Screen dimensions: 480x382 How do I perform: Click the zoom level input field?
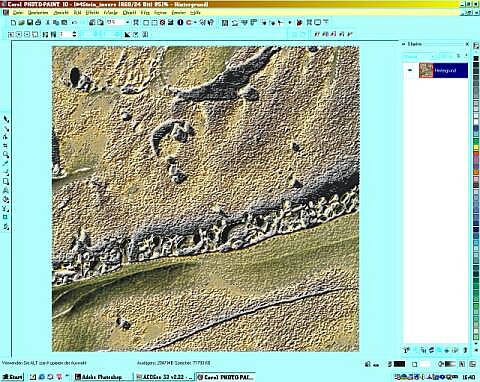point(115,23)
